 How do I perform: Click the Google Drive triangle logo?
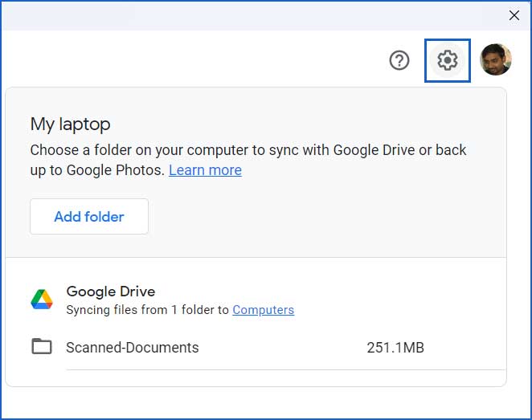click(42, 300)
